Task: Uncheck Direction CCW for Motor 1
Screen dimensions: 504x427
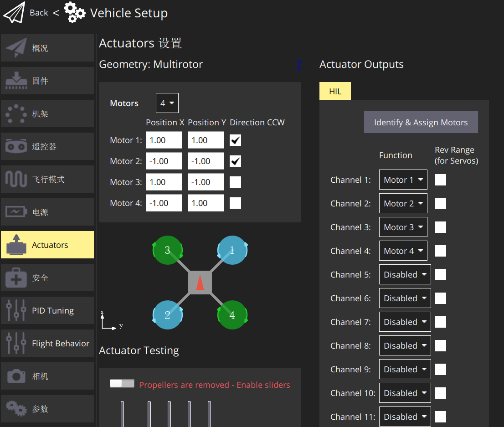Action: [235, 140]
